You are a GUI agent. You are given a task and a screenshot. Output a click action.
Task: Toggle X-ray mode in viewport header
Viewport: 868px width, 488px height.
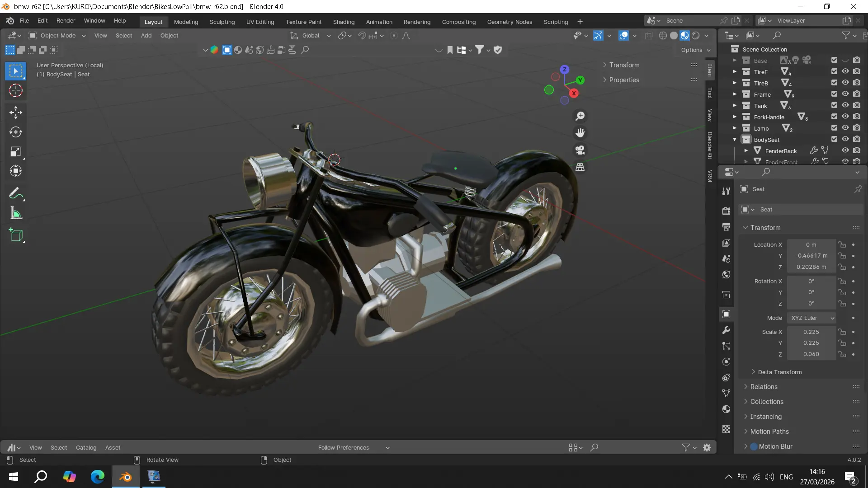648,36
